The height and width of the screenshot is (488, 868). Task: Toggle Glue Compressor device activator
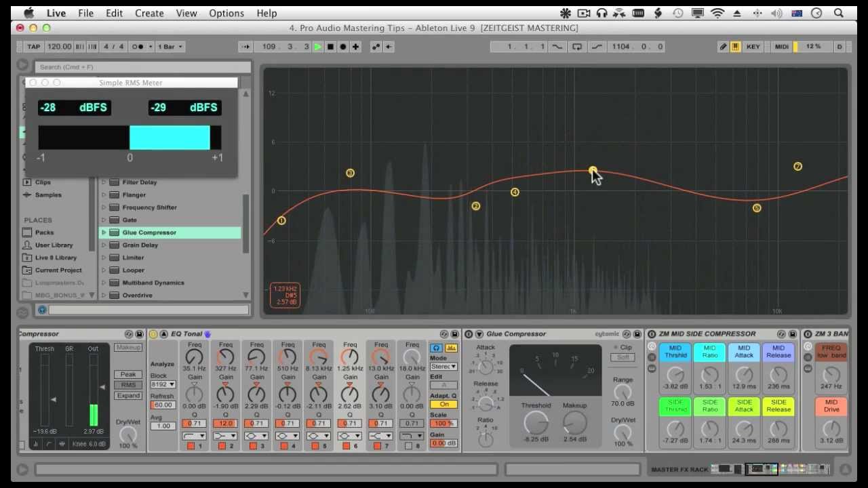pyautogui.click(x=469, y=334)
